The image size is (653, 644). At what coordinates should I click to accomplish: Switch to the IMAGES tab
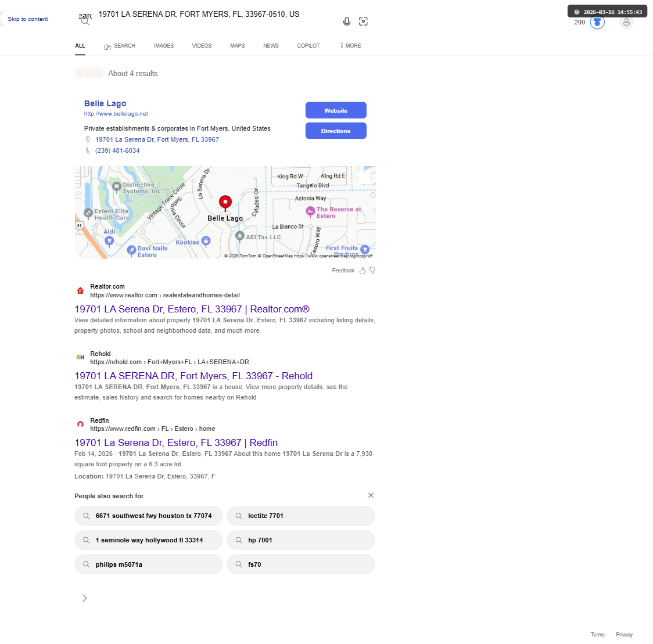(164, 46)
